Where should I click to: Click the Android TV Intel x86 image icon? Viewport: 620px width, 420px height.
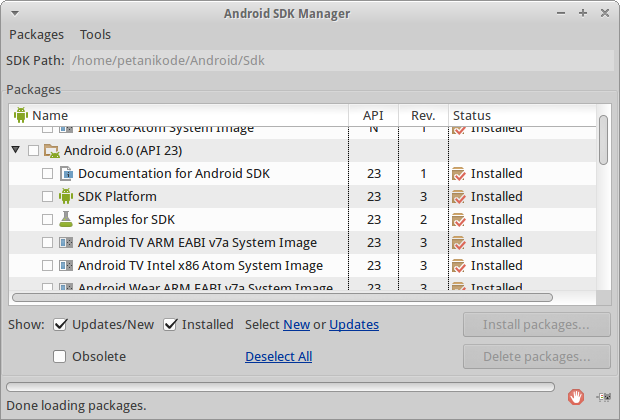[66, 265]
